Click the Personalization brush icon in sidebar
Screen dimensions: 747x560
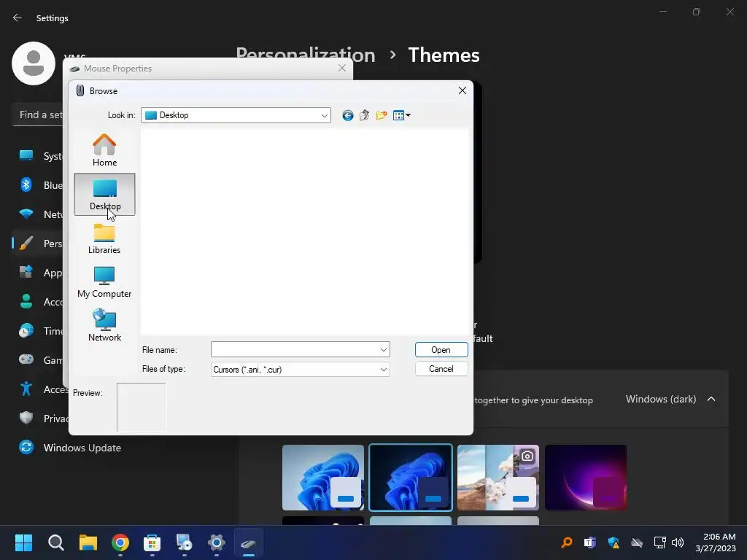click(x=26, y=244)
